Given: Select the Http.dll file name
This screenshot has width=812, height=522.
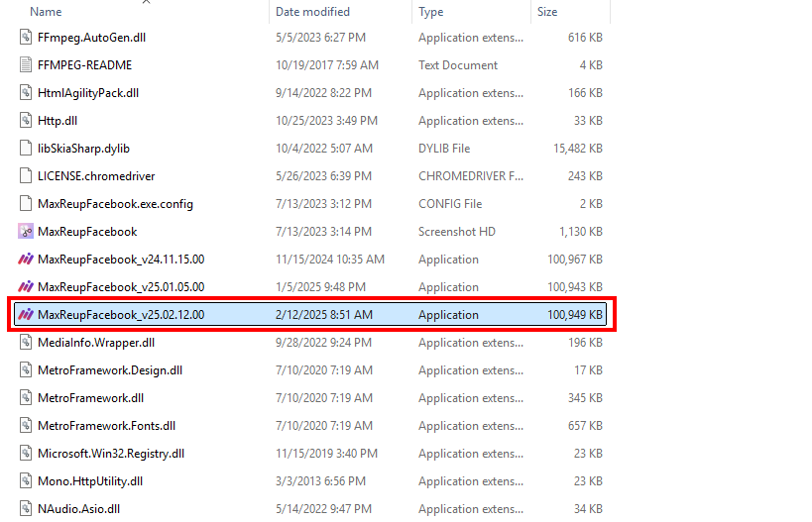Looking at the screenshot, I should 58,121.
